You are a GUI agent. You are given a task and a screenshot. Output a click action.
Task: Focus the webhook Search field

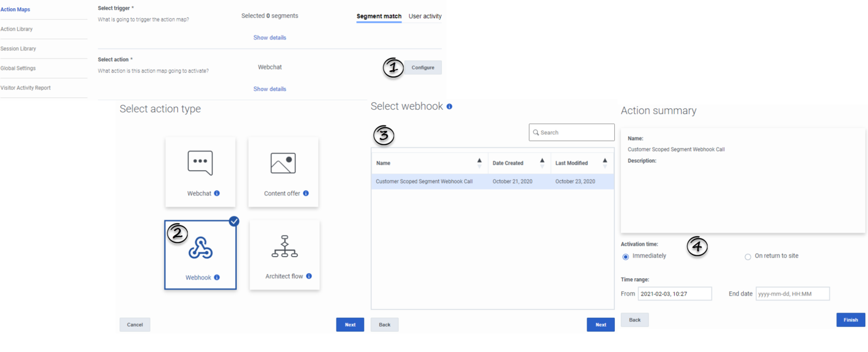tap(571, 133)
